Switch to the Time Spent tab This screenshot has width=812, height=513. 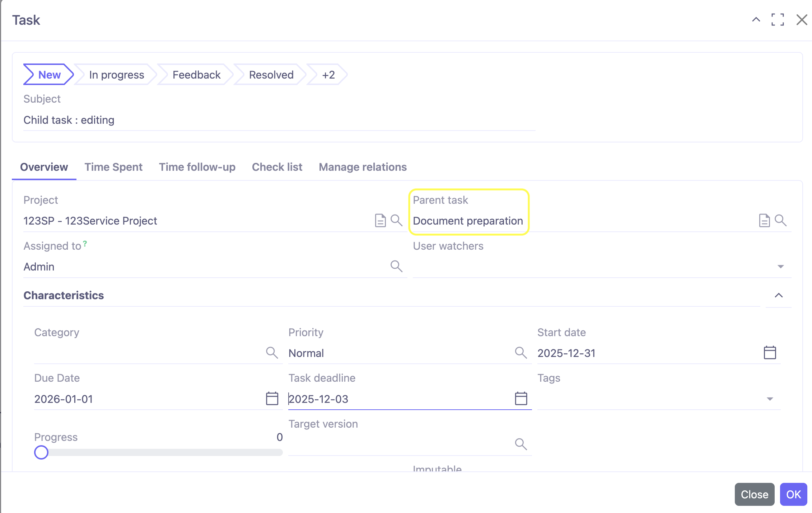(113, 167)
